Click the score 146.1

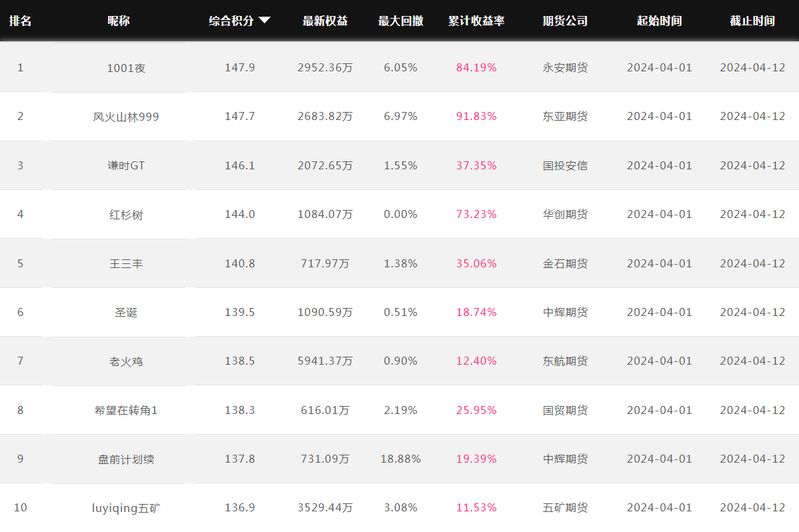coord(240,165)
